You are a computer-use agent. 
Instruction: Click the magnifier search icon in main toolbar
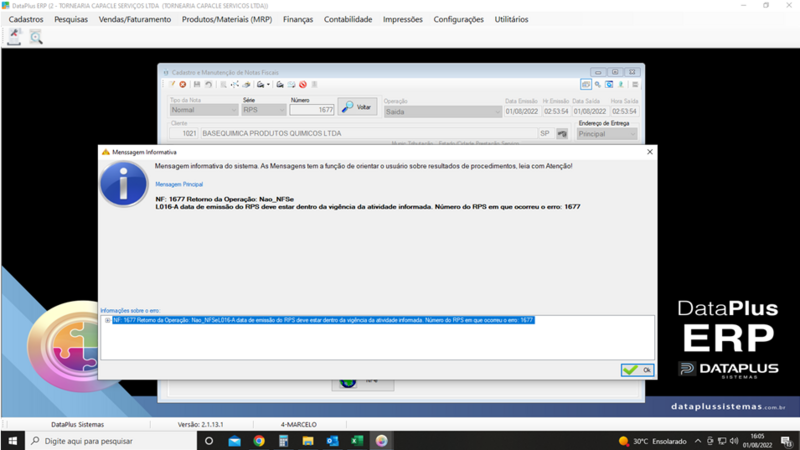pos(36,37)
